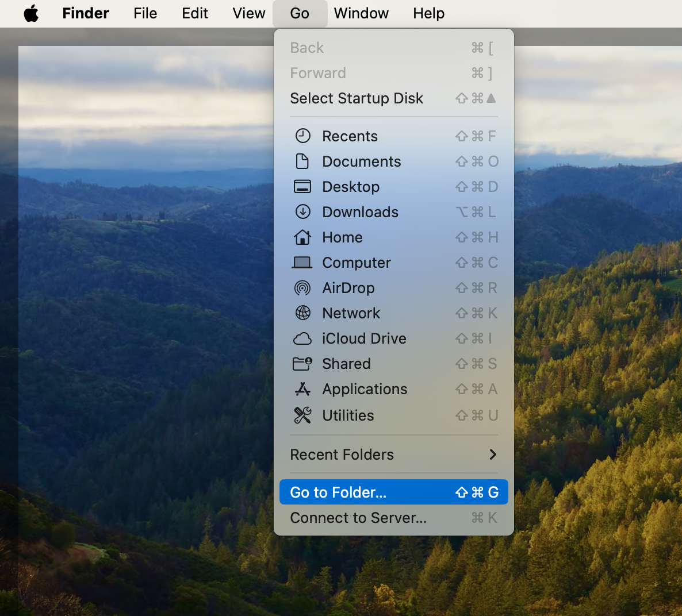
Task: Click the Recents clock icon
Action: tap(302, 136)
